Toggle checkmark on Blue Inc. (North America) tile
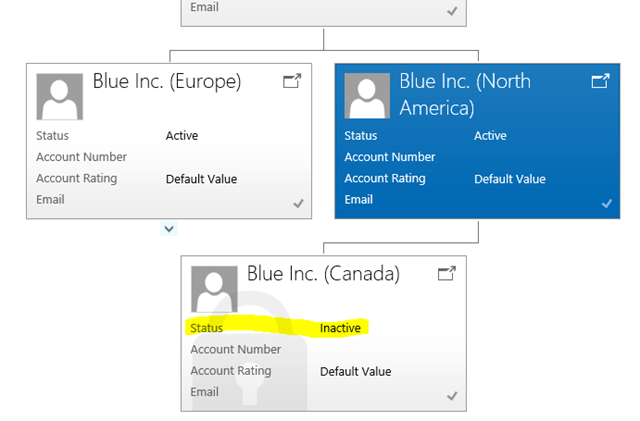 606,203
